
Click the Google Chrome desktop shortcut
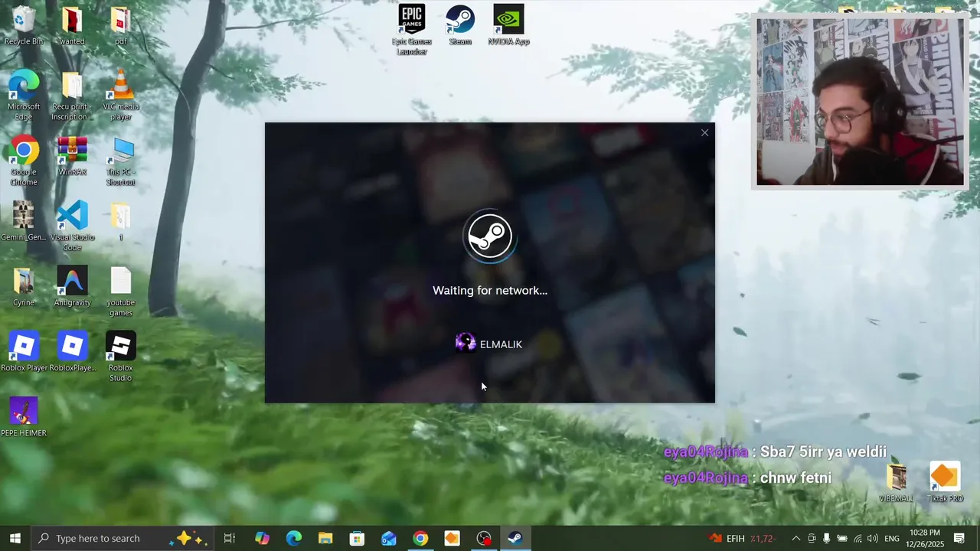coord(24,161)
